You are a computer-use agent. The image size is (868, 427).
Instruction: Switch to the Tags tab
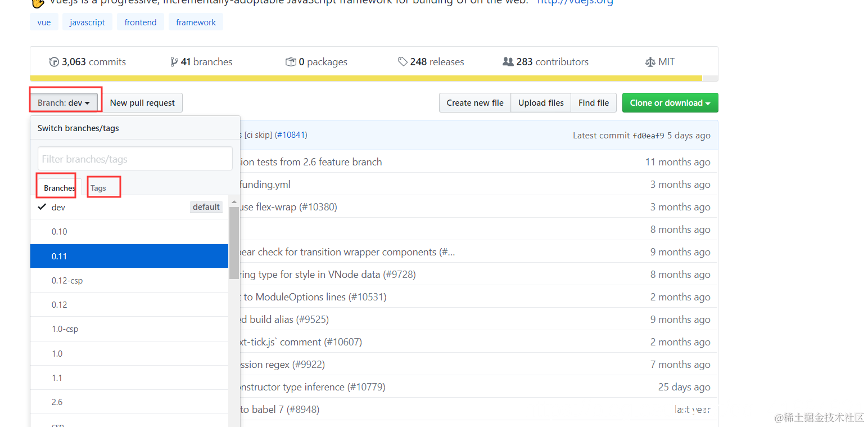[x=98, y=188]
